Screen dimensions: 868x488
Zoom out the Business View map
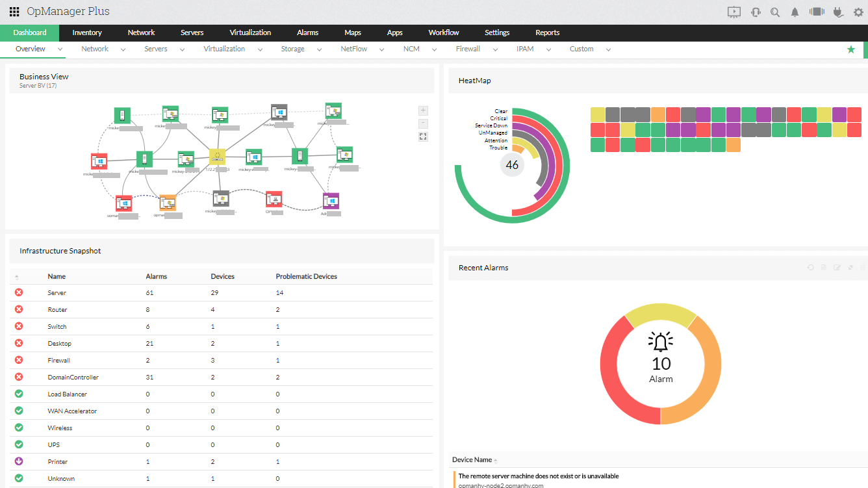(423, 123)
